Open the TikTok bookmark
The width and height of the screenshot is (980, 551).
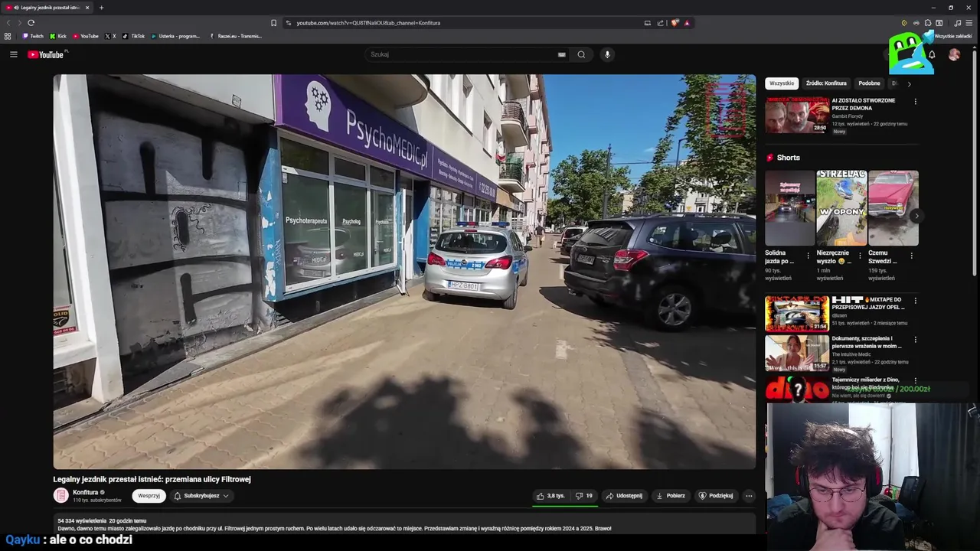click(x=133, y=36)
